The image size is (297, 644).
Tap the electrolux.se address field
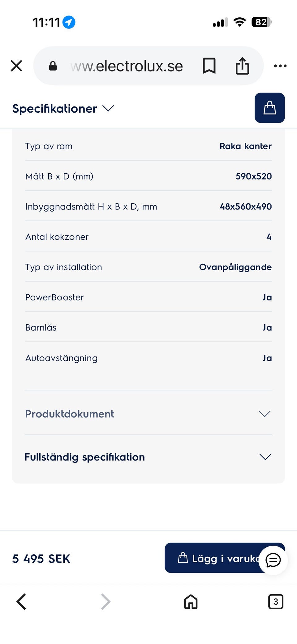click(127, 66)
